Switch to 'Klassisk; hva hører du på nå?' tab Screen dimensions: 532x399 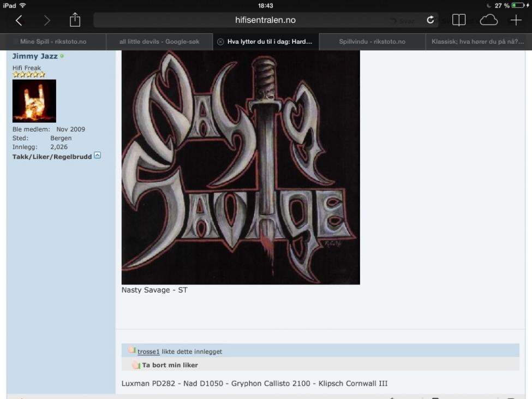(479, 41)
